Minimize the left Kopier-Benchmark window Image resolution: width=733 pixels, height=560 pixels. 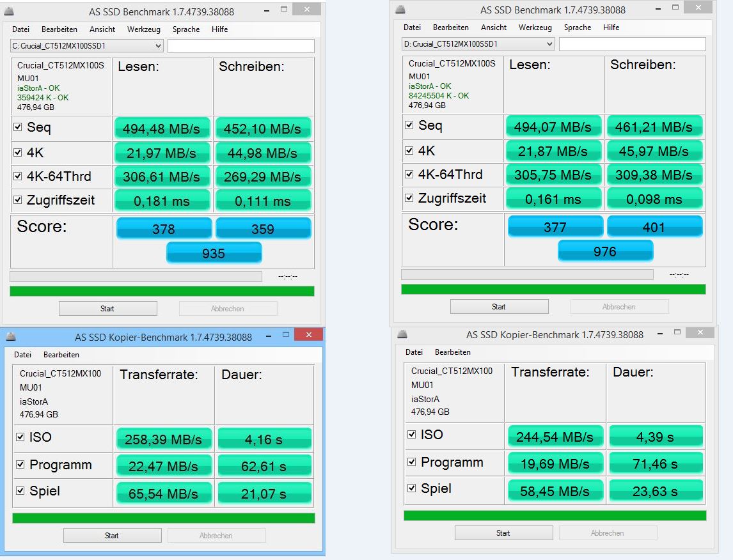269,336
